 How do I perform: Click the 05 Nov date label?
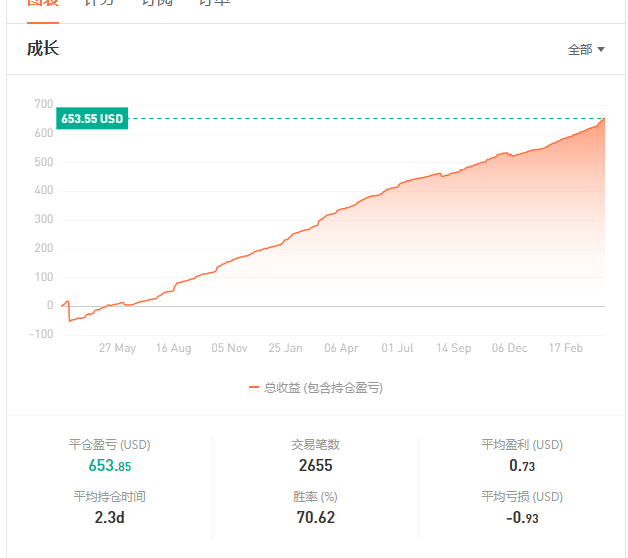point(229,348)
